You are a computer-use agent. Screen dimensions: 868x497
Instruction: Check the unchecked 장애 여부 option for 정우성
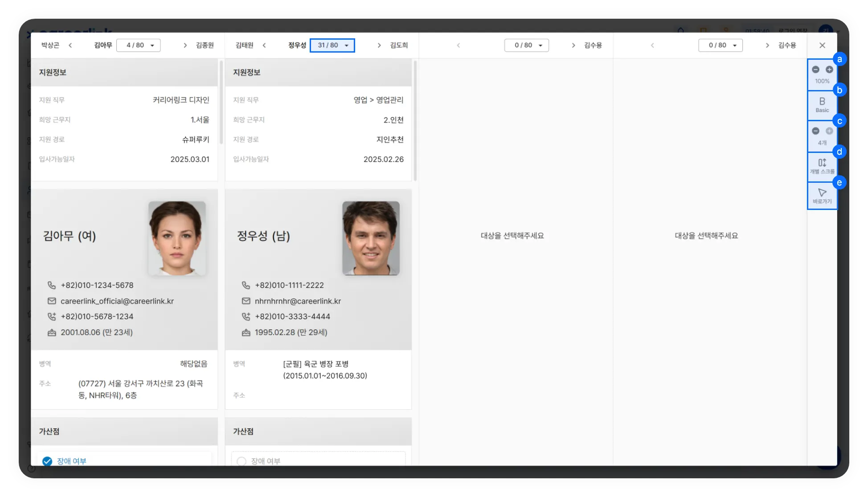click(x=242, y=461)
